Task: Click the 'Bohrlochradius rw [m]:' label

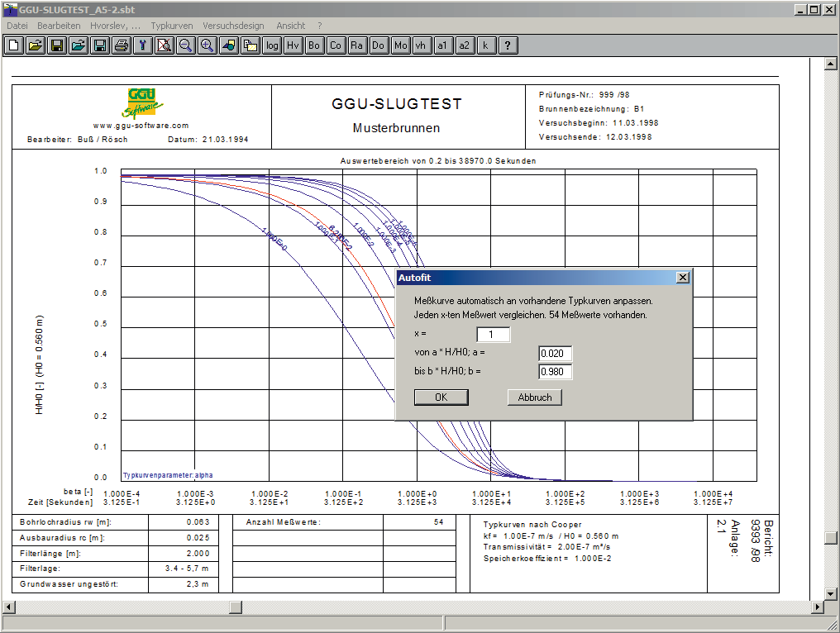Action: pyautogui.click(x=65, y=522)
